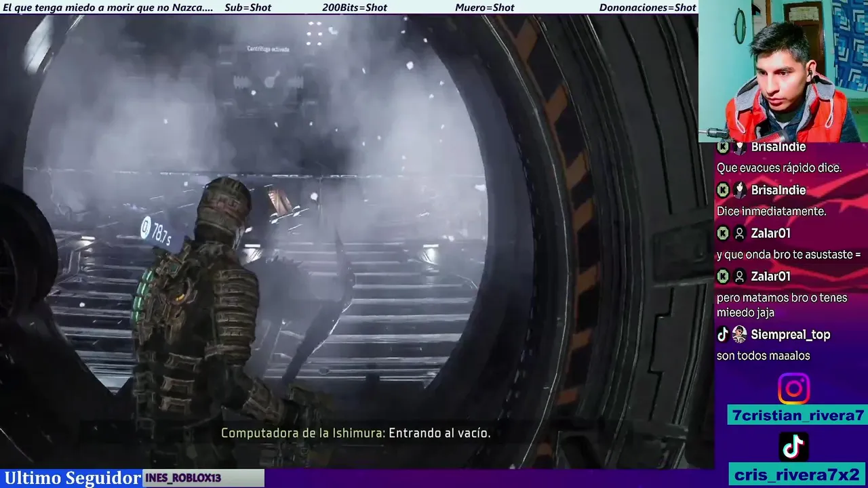The width and height of the screenshot is (868, 488).
Task: Click the large TikTok logo
Action: [793, 446]
